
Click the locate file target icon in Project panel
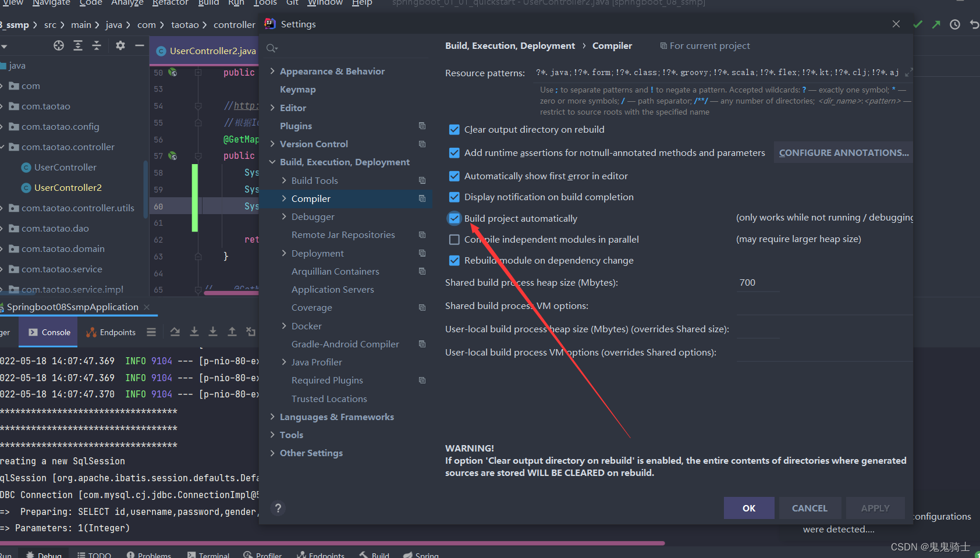(59, 45)
